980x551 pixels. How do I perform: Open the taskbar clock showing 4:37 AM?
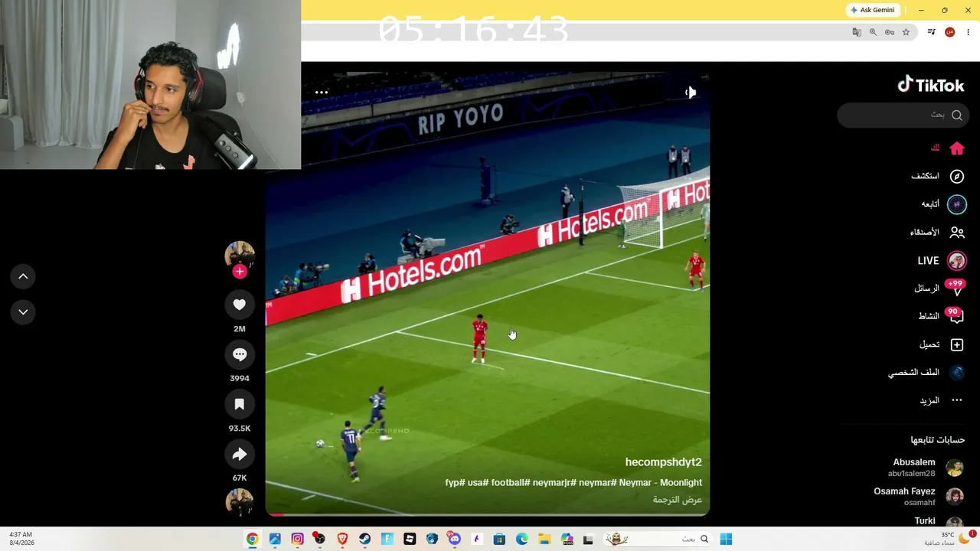click(x=21, y=539)
